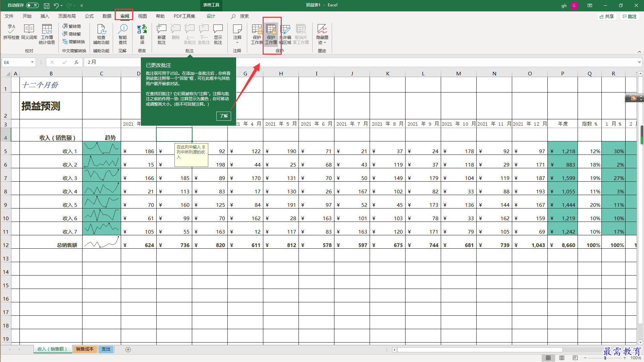Create a New Comment

(162, 34)
